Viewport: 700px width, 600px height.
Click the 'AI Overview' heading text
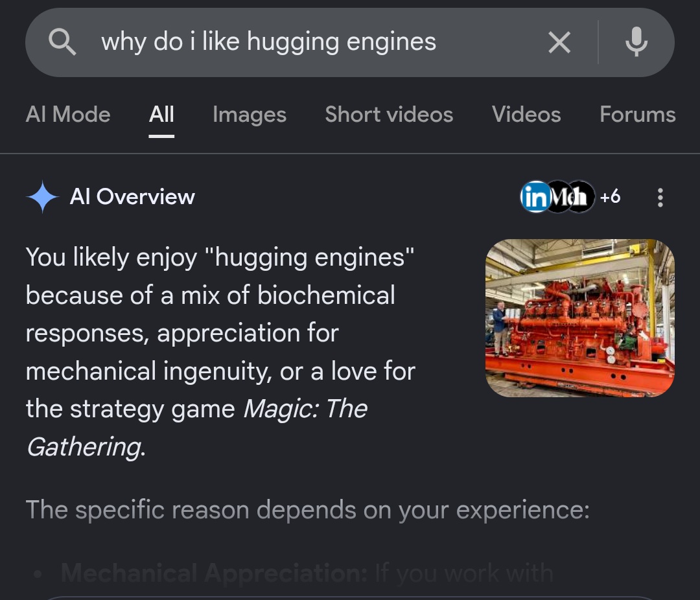[x=132, y=197]
